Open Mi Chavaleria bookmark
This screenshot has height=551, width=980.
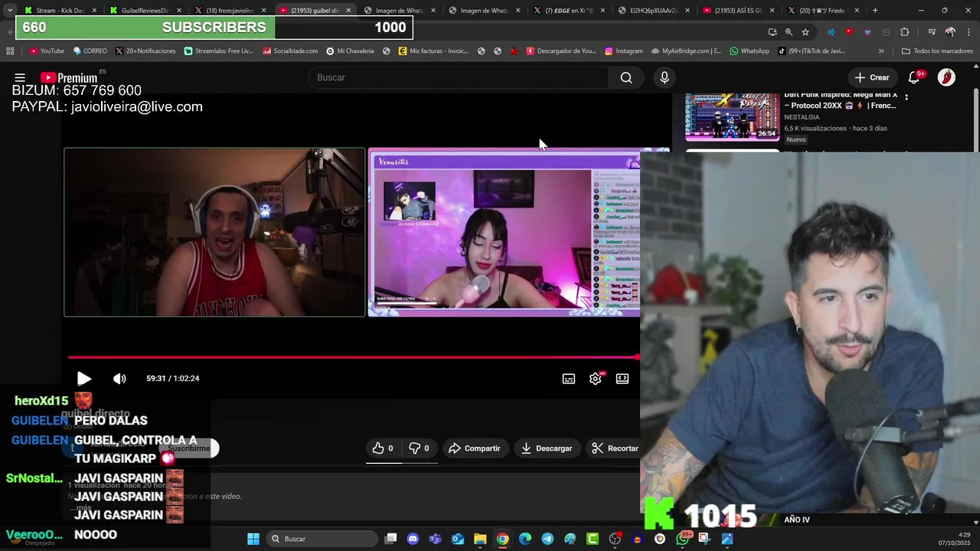(x=350, y=51)
